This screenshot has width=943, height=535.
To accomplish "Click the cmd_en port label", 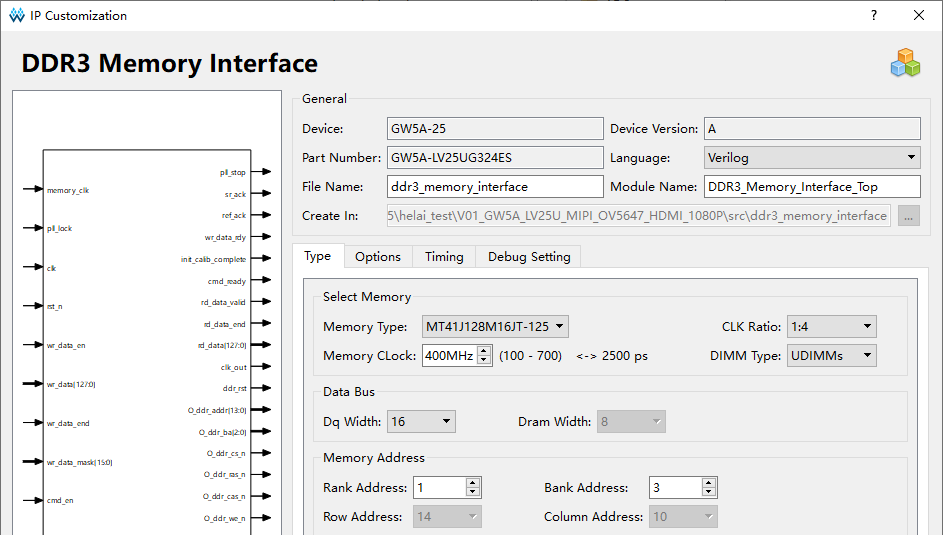I will 60,500.
